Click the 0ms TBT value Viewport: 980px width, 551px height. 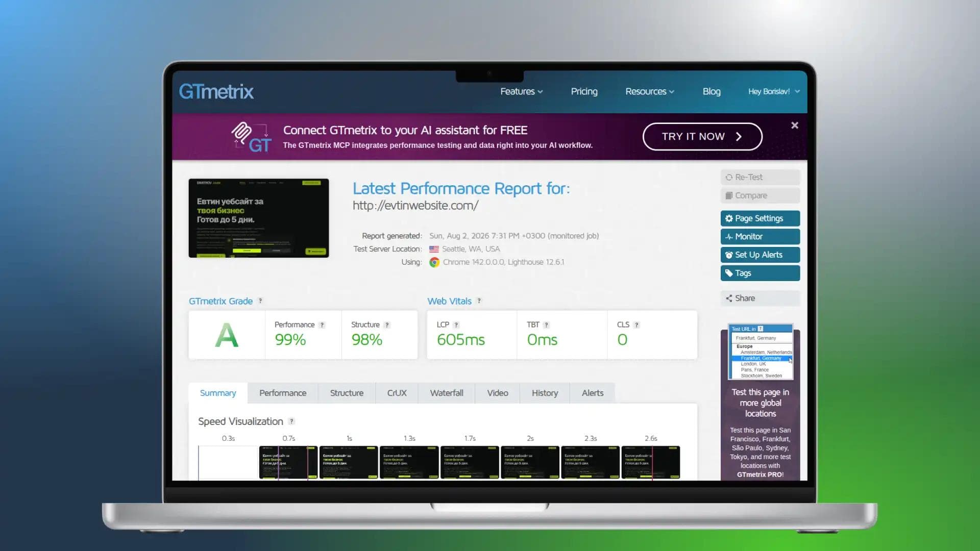[542, 340]
